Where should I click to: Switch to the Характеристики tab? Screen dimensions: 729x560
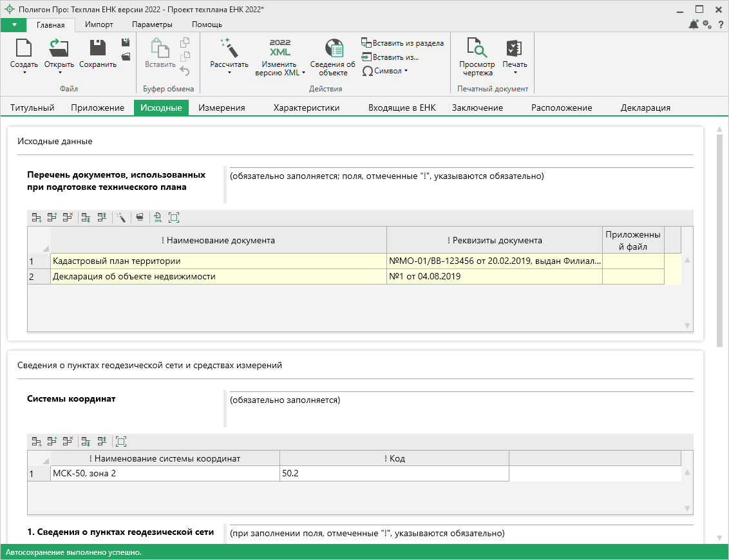306,107
